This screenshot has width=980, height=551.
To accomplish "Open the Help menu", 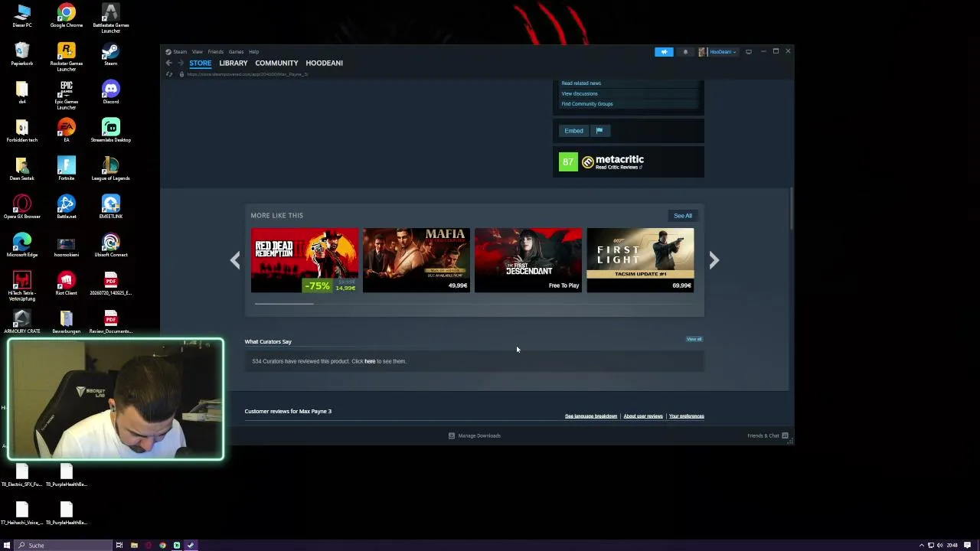I will (x=254, y=52).
